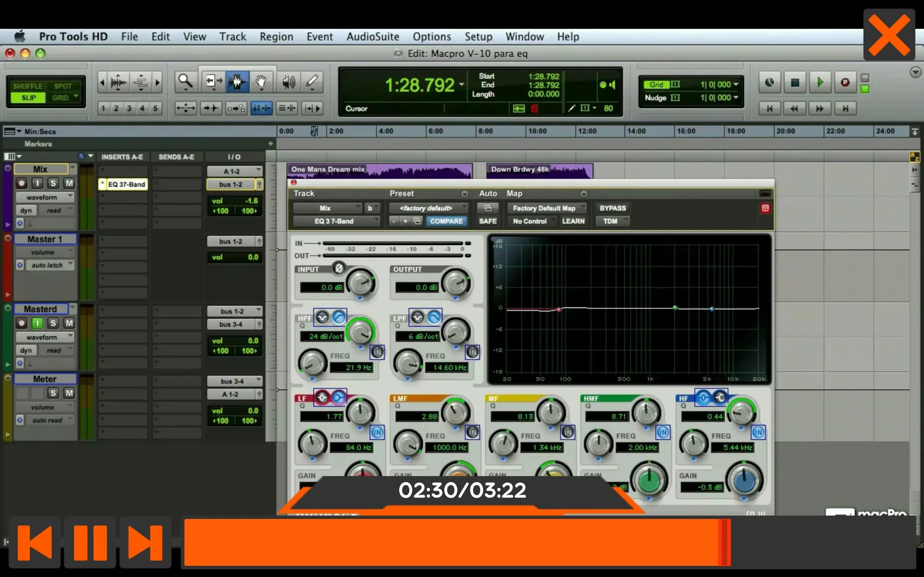This screenshot has height=577, width=924.
Task: Toggle BYPASS on EQ 3 7-Band
Action: coord(612,207)
